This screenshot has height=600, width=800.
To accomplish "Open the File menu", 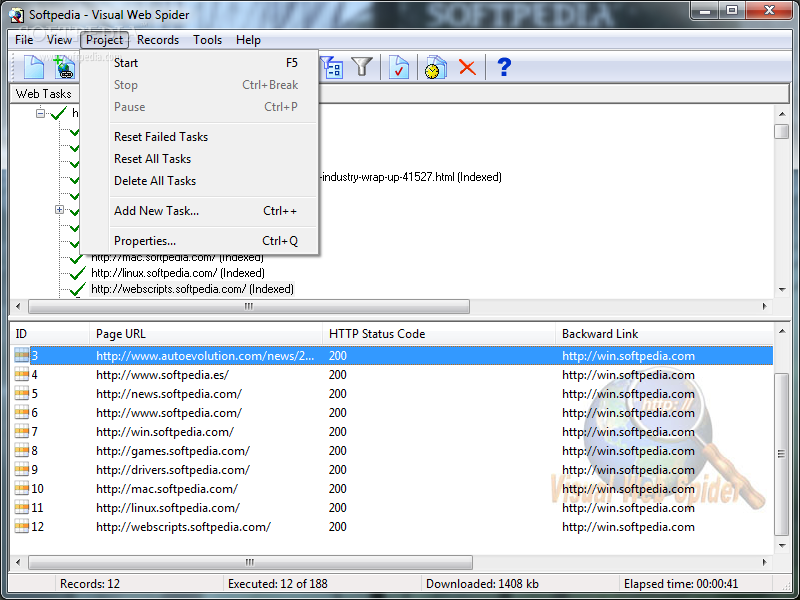I will coord(24,40).
